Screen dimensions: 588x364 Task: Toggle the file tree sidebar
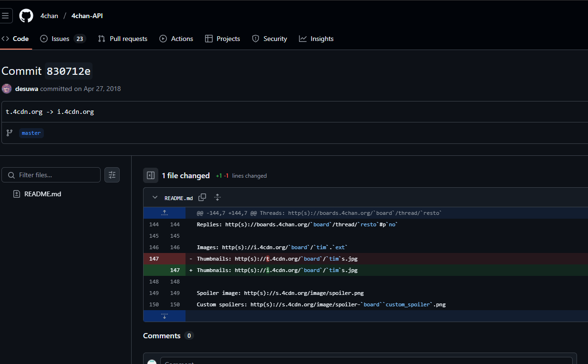click(x=151, y=175)
